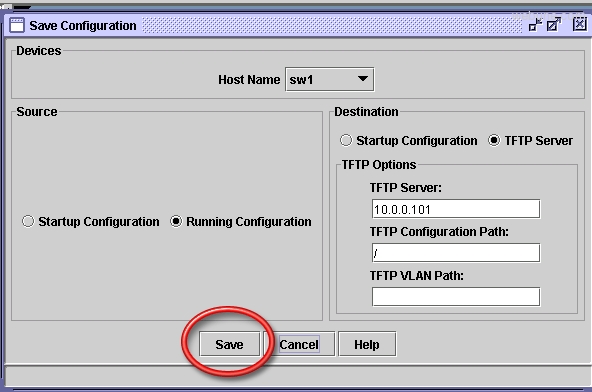Maximize the Save Configuration internal window
This screenshot has width=592, height=392.
pos(554,25)
